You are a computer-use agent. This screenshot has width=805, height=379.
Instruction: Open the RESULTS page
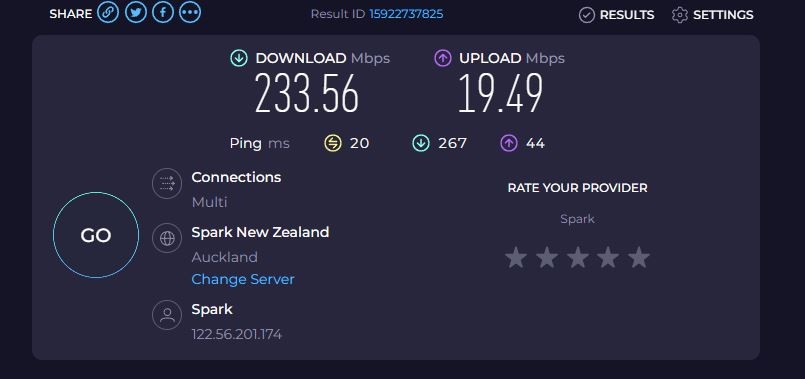tap(617, 15)
